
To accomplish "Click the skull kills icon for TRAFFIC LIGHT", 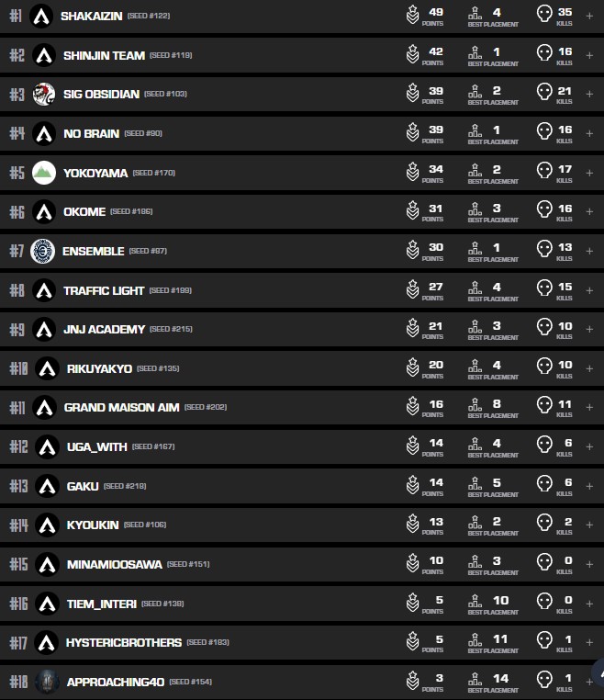I will click(x=544, y=290).
